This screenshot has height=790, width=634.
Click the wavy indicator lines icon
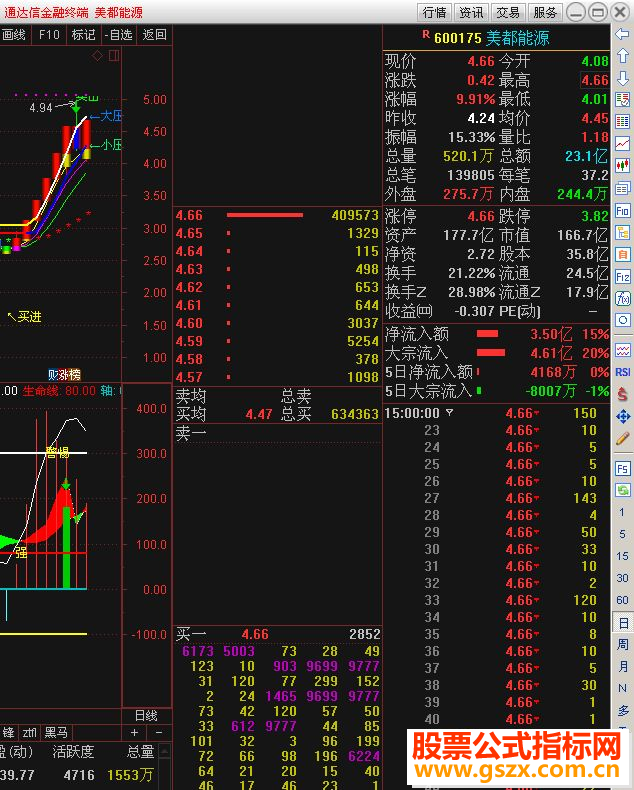(622, 350)
